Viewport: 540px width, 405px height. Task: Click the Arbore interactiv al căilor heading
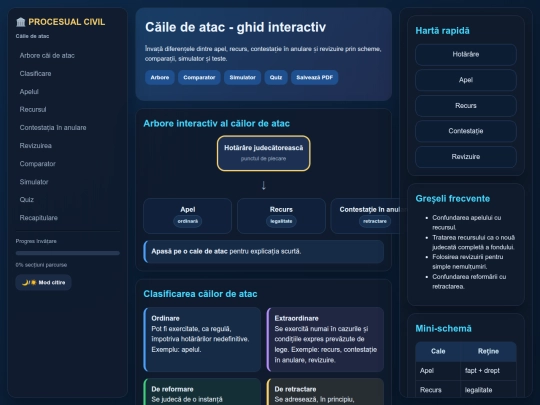point(217,124)
